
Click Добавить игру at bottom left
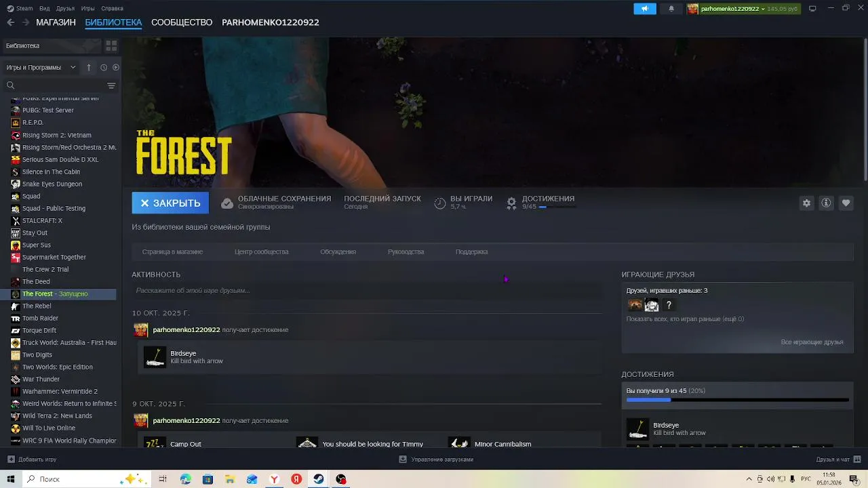[32, 459]
